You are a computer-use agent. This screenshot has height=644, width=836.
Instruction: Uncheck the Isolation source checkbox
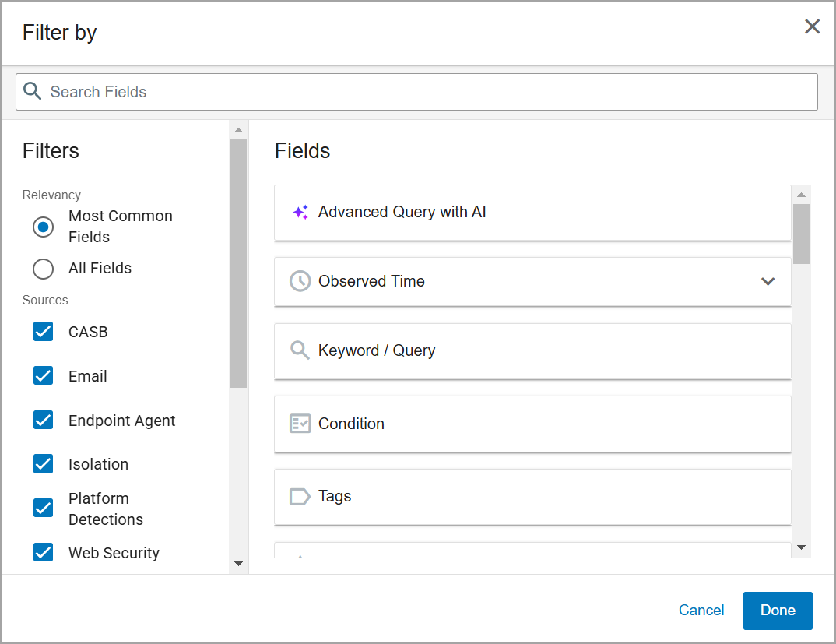coord(44,464)
